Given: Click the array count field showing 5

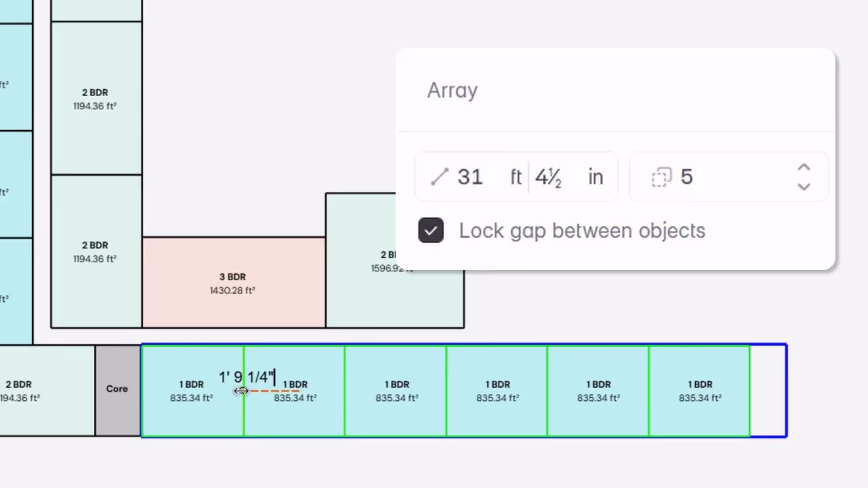Looking at the screenshot, I should (x=728, y=177).
